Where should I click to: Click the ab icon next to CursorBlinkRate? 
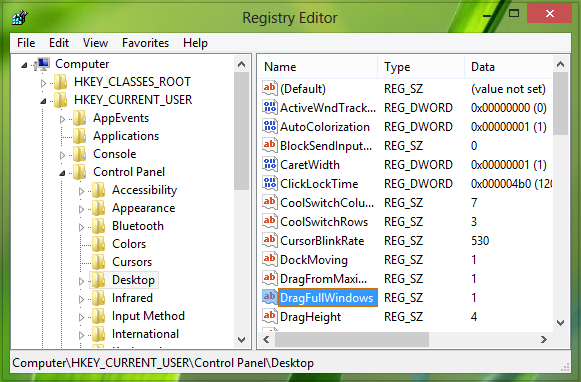coord(269,240)
